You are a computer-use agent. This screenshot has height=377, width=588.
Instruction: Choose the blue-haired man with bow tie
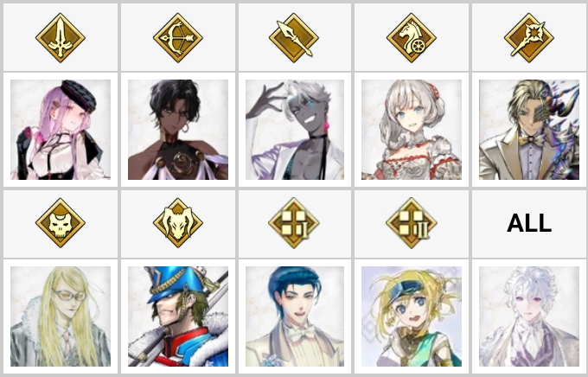click(295, 316)
